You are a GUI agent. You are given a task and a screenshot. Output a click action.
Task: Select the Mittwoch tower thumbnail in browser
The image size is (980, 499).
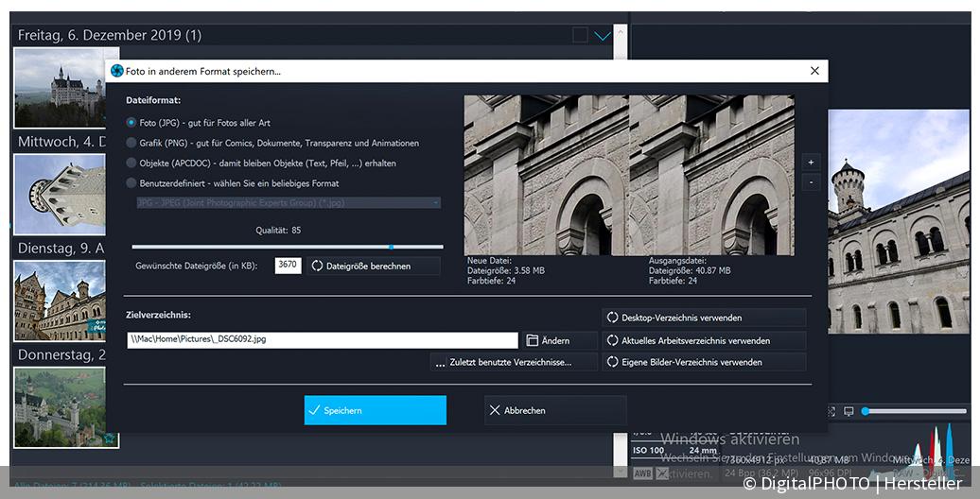pos(60,195)
